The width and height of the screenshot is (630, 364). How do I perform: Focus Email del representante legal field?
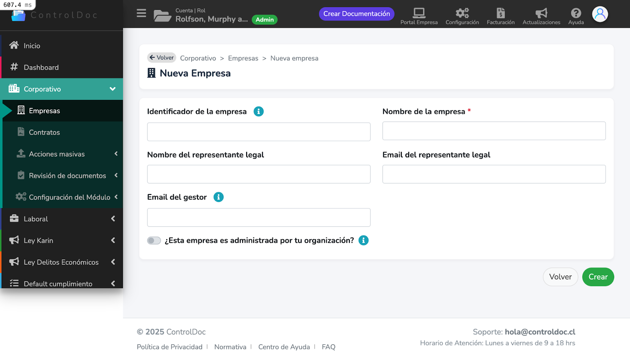click(x=494, y=174)
